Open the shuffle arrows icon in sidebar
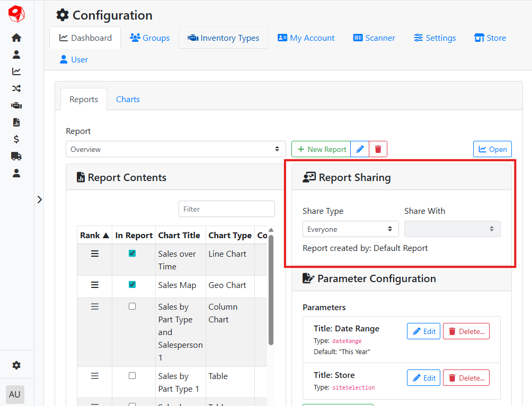 pyautogui.click(x=16, y=88)
